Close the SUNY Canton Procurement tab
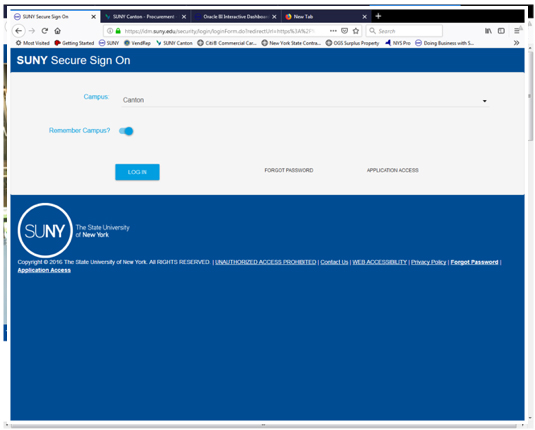 [184, 17]
